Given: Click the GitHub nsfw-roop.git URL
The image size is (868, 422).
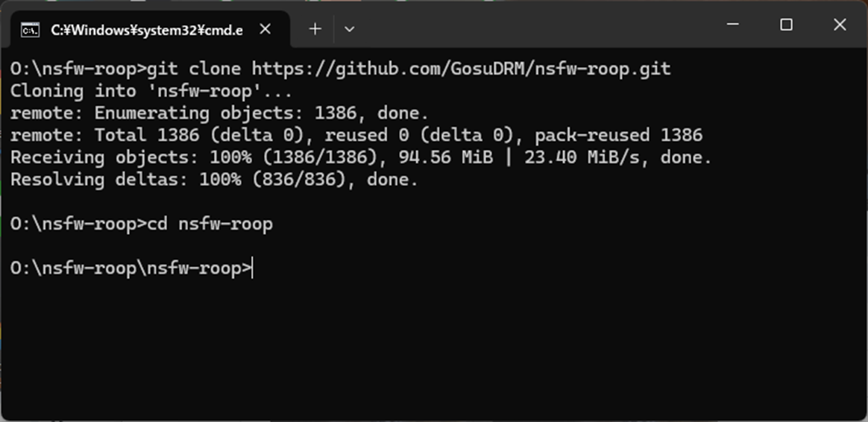Looking at the screenshot, I should tap(461, 69).
